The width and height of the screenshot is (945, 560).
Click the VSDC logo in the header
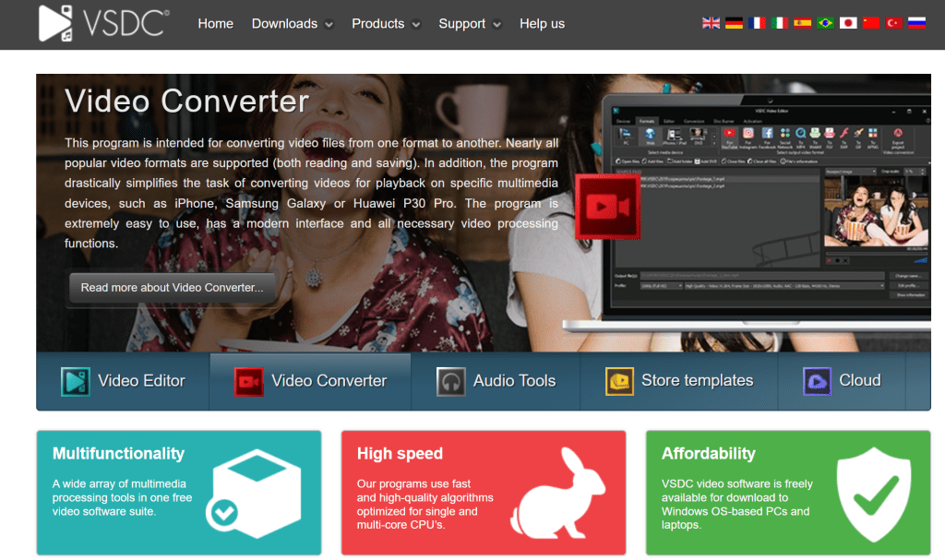(102, 23)
